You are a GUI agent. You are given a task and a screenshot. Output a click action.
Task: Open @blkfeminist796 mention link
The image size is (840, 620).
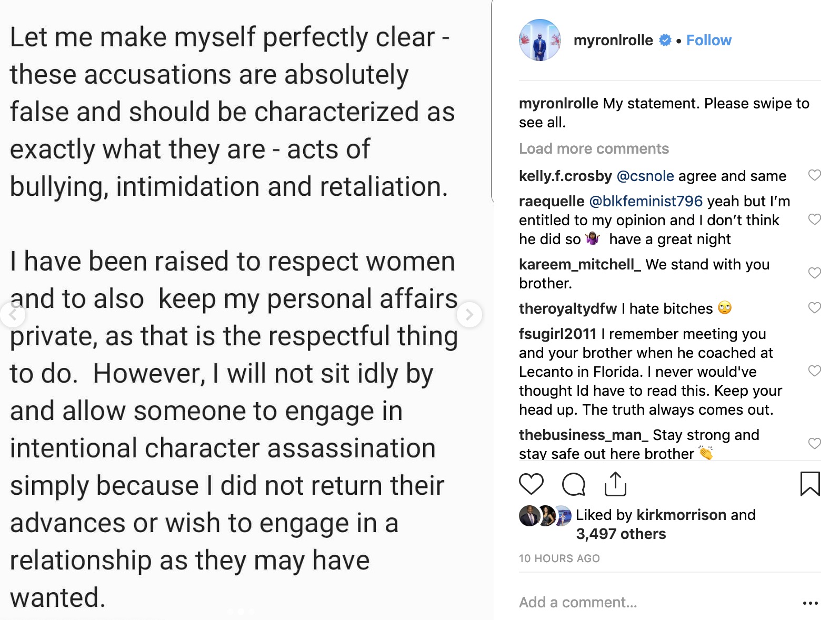pyautogui.click(x=646, y=202)
